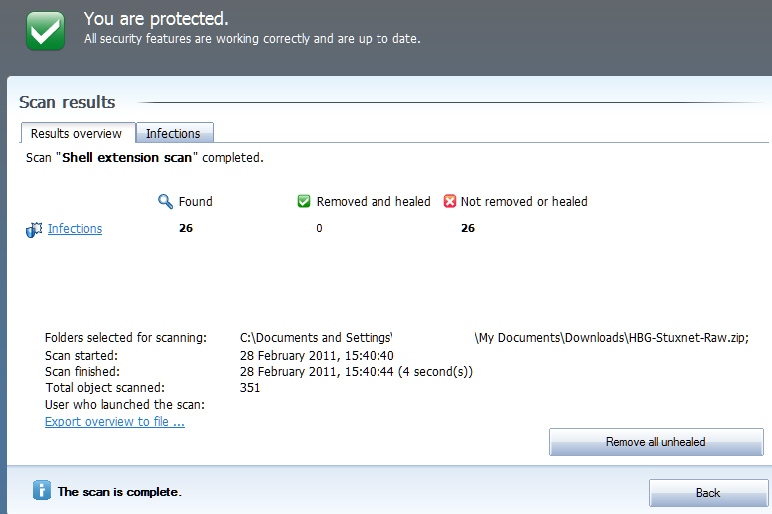Click the infection bug icon beside Infections link
This screenshot has width=772, height=514.
(33, 230)
